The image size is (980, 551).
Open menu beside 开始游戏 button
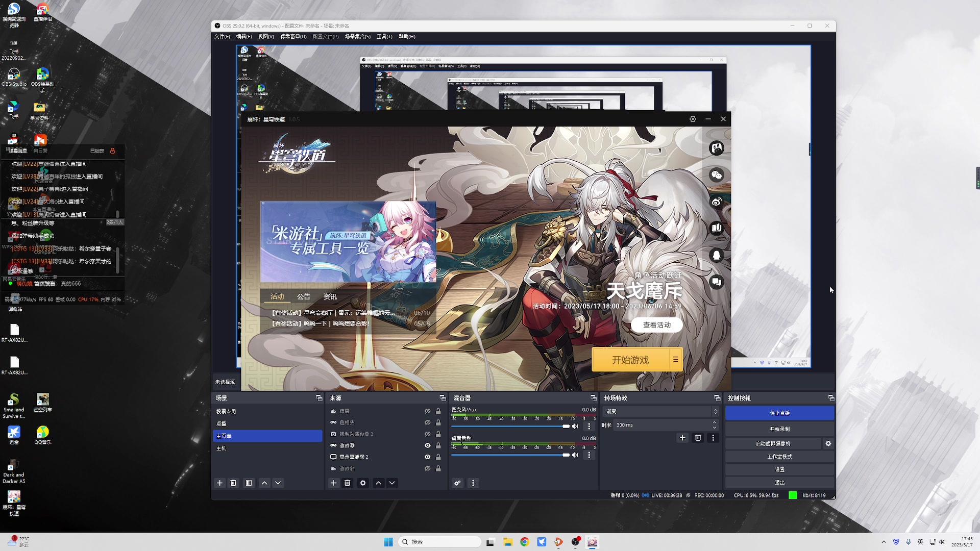(675, 360)
